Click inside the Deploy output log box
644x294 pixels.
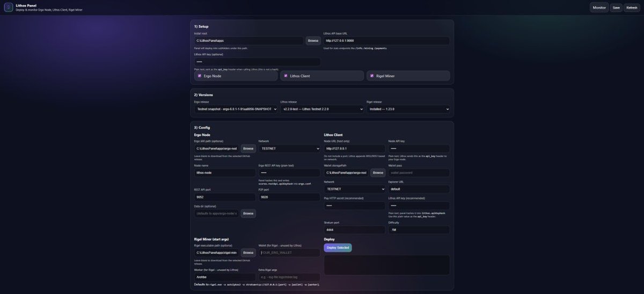pyautogui.click(x=387, y=265)
